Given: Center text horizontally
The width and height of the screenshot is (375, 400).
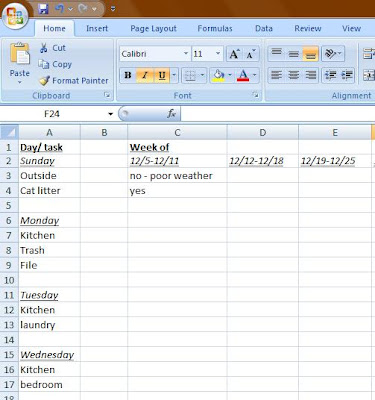Looking at the screenshot, I should click(294, 75).
